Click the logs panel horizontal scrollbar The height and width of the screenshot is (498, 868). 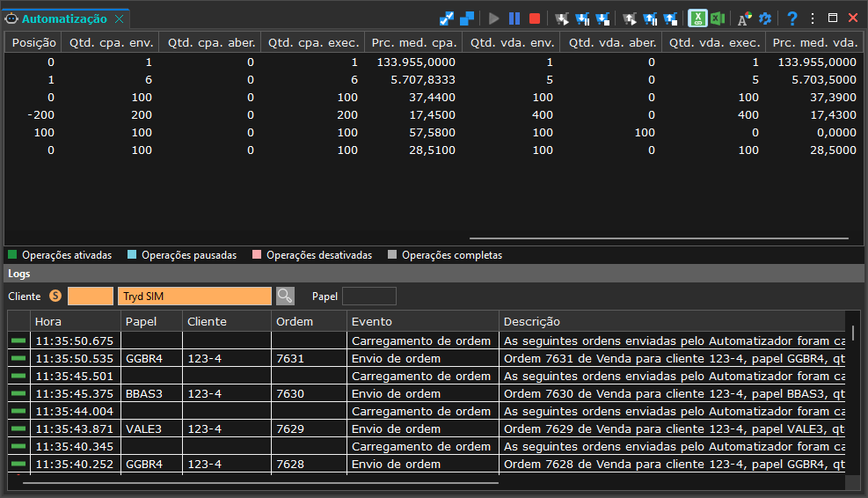(x=260, y=483)
